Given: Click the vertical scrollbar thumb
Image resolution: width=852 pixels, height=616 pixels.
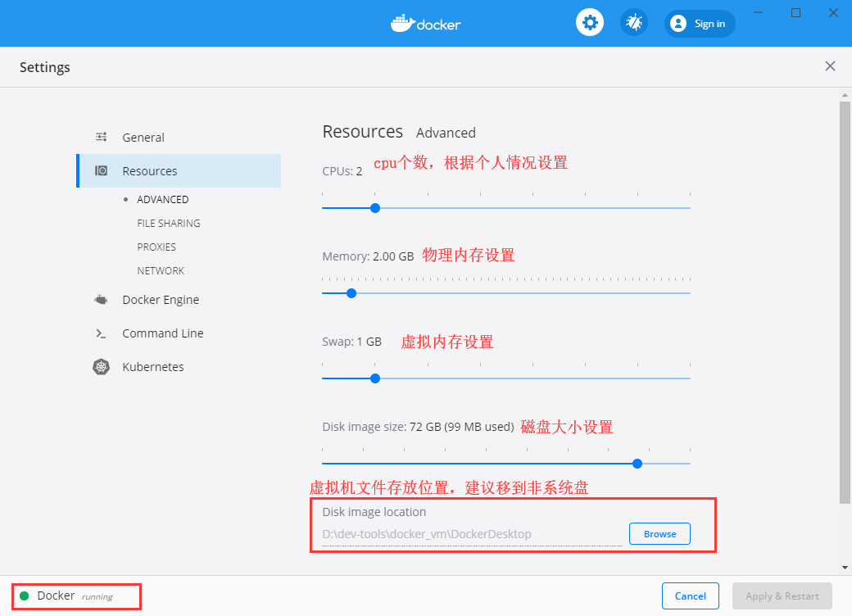Looking at the screenshot, I should point(845,302).
